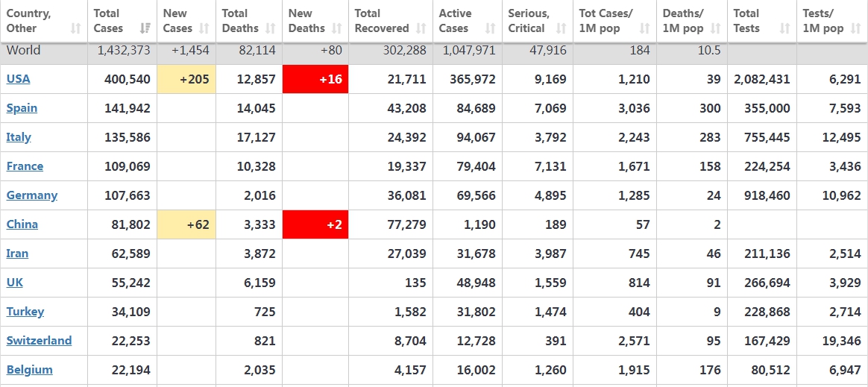Follow the Italy link

tap(18, 137)
